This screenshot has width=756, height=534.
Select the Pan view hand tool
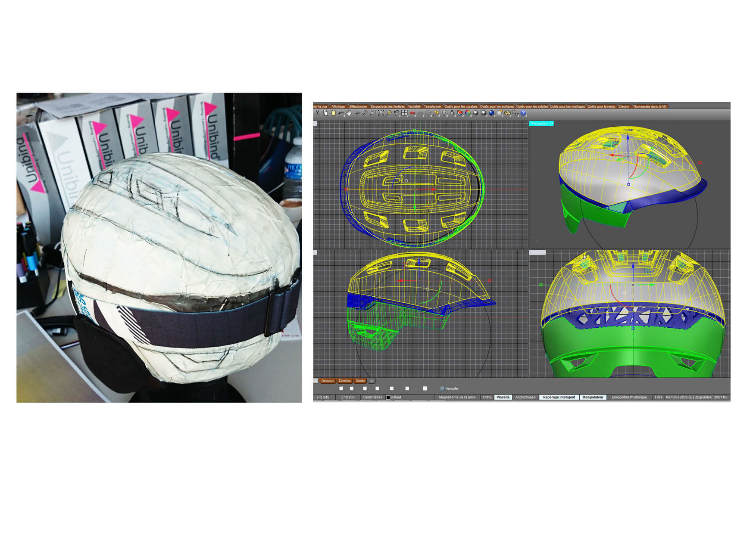pos(349,113)
